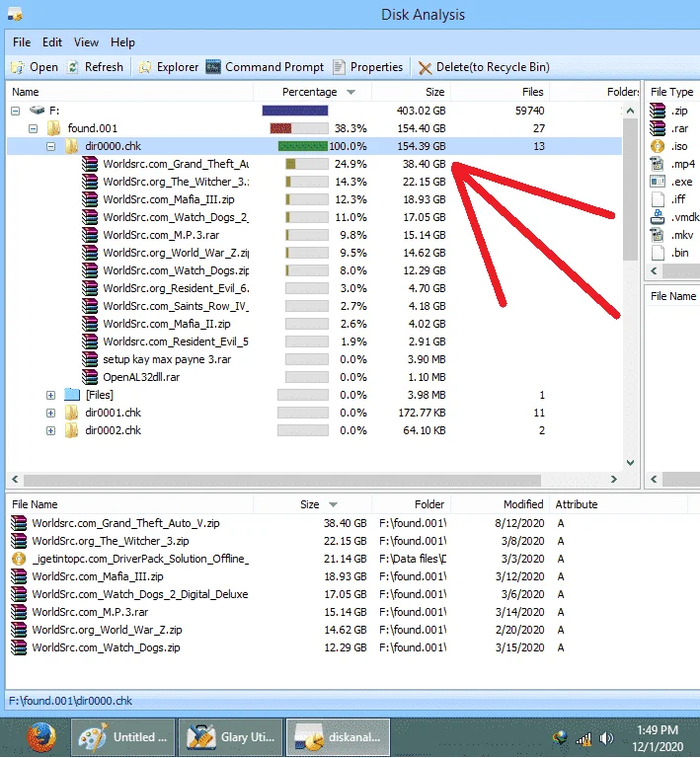Click the .zip file type icon

[658, 111]
